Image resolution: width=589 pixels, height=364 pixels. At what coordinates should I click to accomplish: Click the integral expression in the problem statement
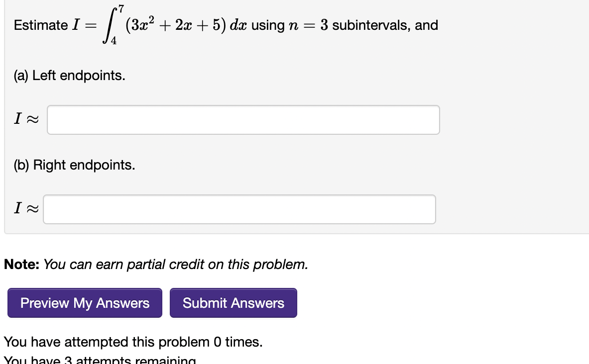tap(174, 25)
